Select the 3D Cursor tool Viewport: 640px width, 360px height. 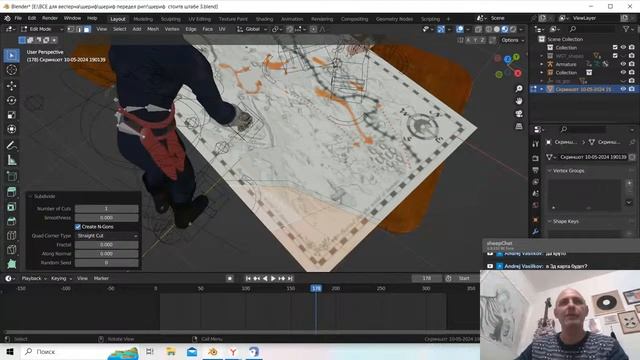[11, 70]
